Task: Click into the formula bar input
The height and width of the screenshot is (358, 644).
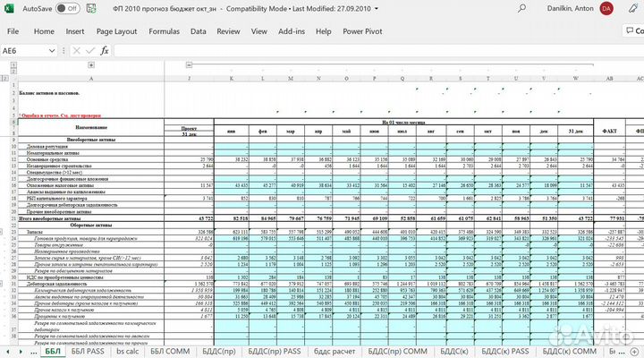Action: 378,50
